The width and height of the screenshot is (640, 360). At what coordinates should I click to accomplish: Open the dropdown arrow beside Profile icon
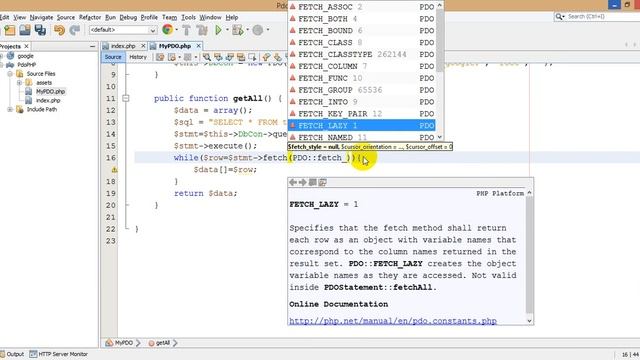[x=268, y=30]
